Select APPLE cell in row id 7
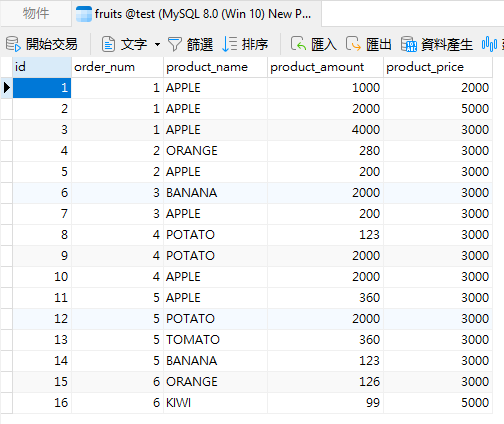The height and width of the screenshot is (424, 504). pos(215,214)
